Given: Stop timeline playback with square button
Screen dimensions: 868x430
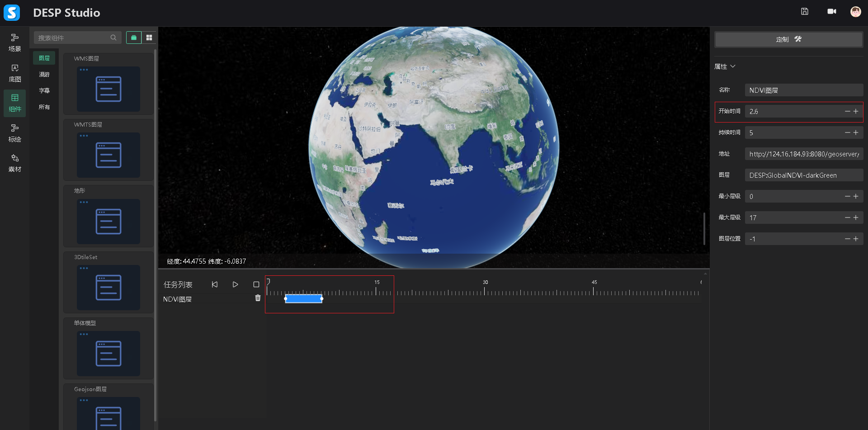Looking at the screenshot, I should coord(256,284).
